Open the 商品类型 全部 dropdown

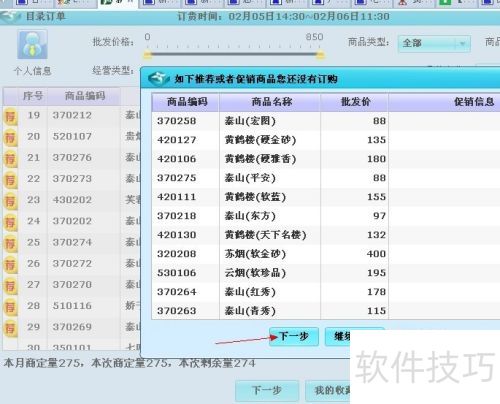(434, 43)
